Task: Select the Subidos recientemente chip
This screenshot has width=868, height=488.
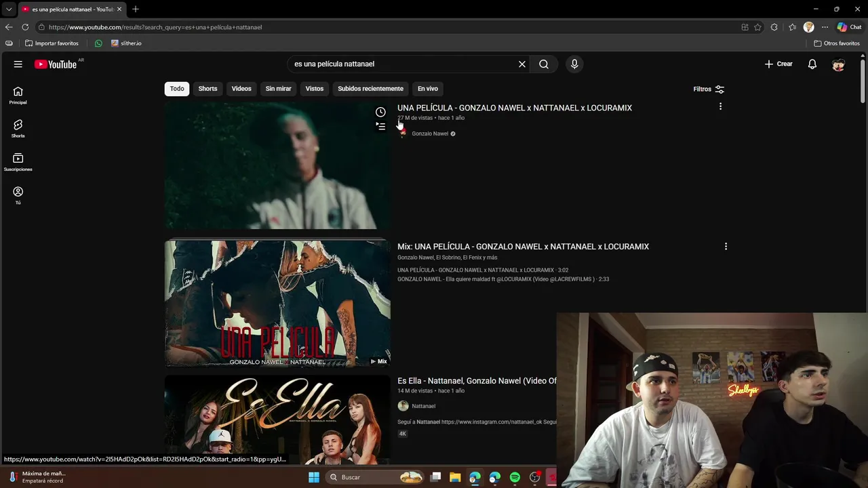Action: tap(370, 89)
